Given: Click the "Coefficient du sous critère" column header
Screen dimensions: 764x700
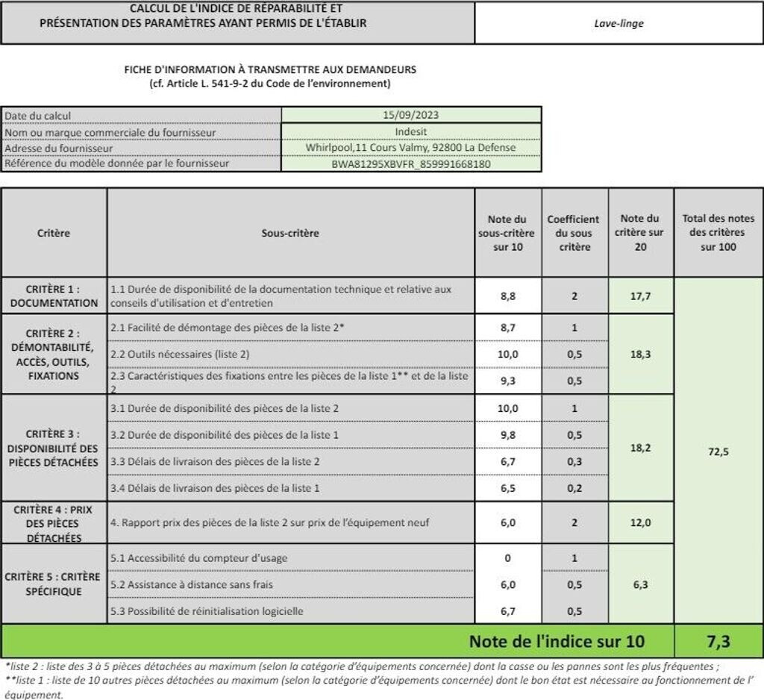Looking at the screenshot, I should coord(573,233).
